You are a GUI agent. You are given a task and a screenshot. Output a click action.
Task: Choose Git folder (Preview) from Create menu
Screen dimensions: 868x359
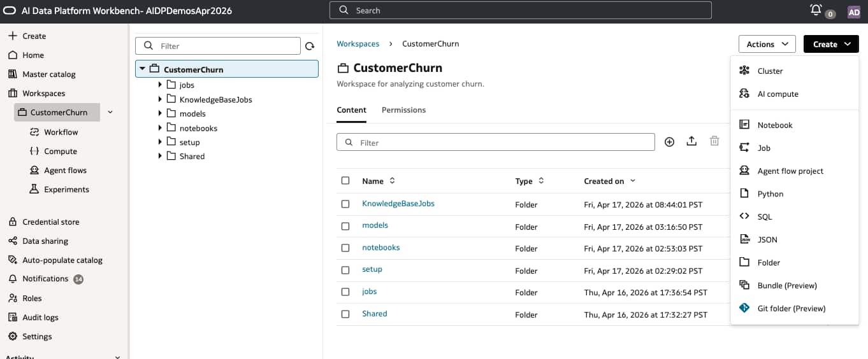tap(795, 308)
